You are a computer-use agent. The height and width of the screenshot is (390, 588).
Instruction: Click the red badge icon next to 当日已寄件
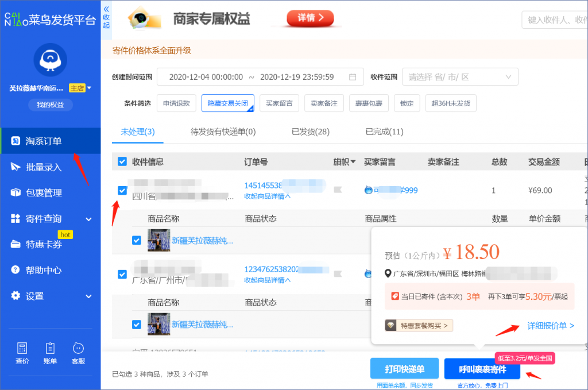(395, 296)
